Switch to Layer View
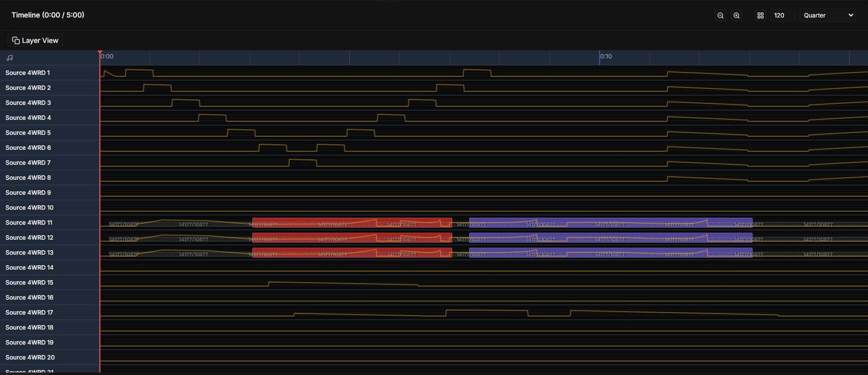Screen dimensions: 868x375 (35, 40)
